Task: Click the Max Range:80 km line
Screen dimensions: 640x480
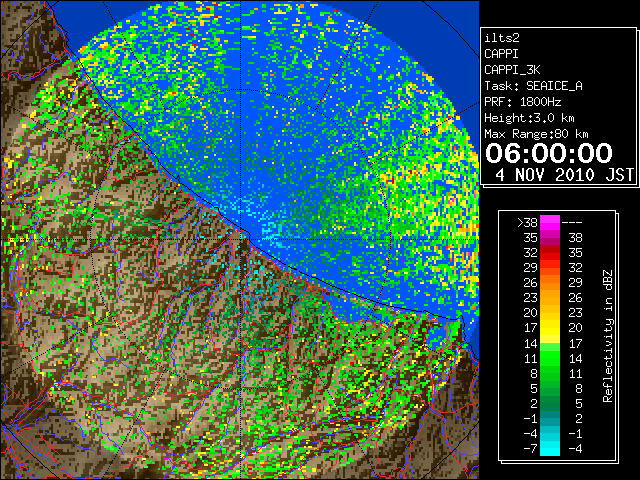Action: 536,134
